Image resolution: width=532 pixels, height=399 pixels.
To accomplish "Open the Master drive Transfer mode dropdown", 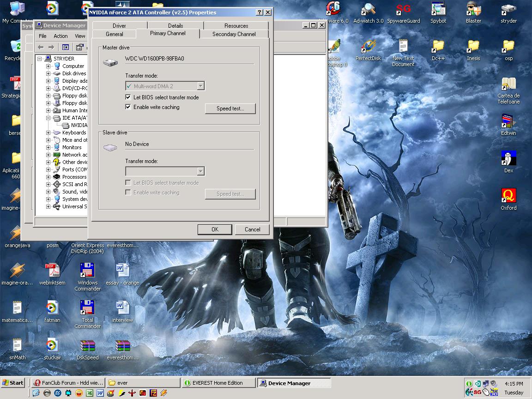I will tap(200, 86).
